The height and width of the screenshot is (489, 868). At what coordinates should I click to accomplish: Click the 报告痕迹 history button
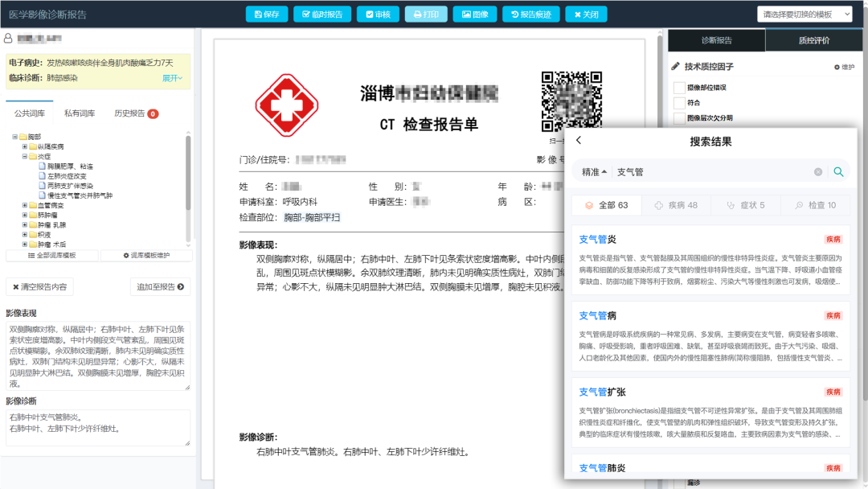(530, 14)
